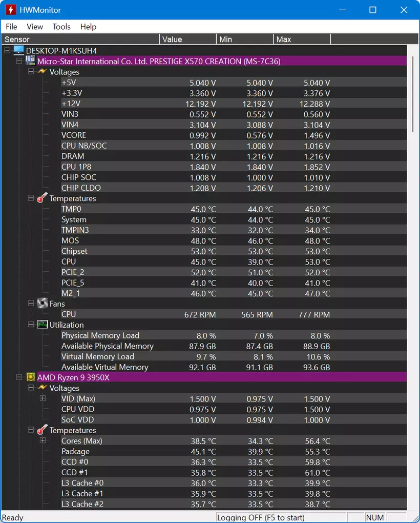The width and height of the screenshot is (420, 523).
Task: Click the vertical scrollbar thumb
Action: [x=413, y=94]
